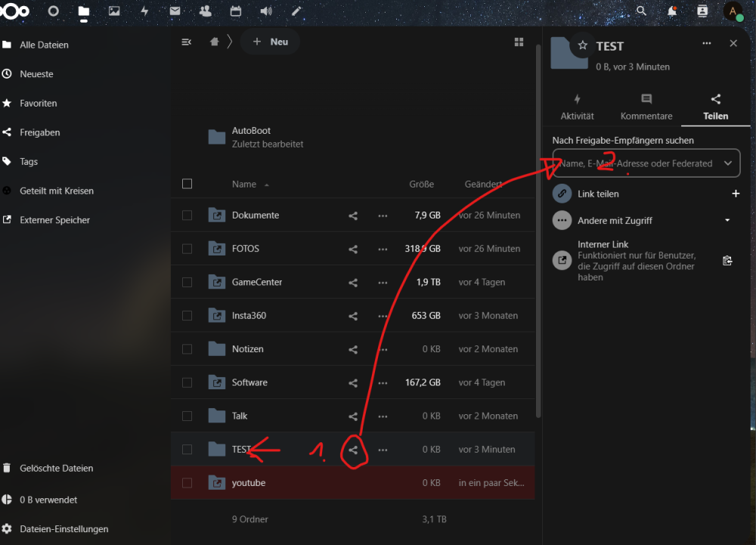
Task: Open the Files app icon in top bar
Action: click(84, 11)
